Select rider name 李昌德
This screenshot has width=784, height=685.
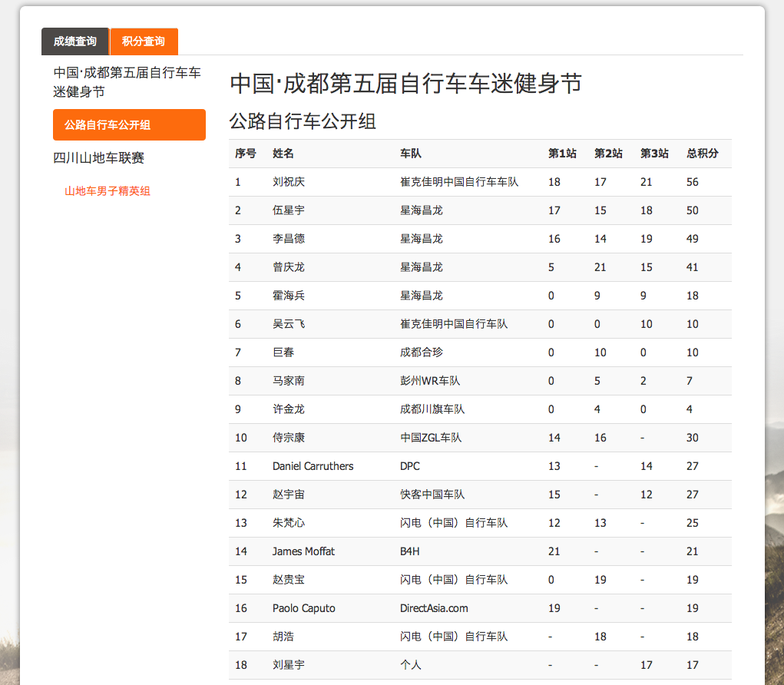click(289, 239)
